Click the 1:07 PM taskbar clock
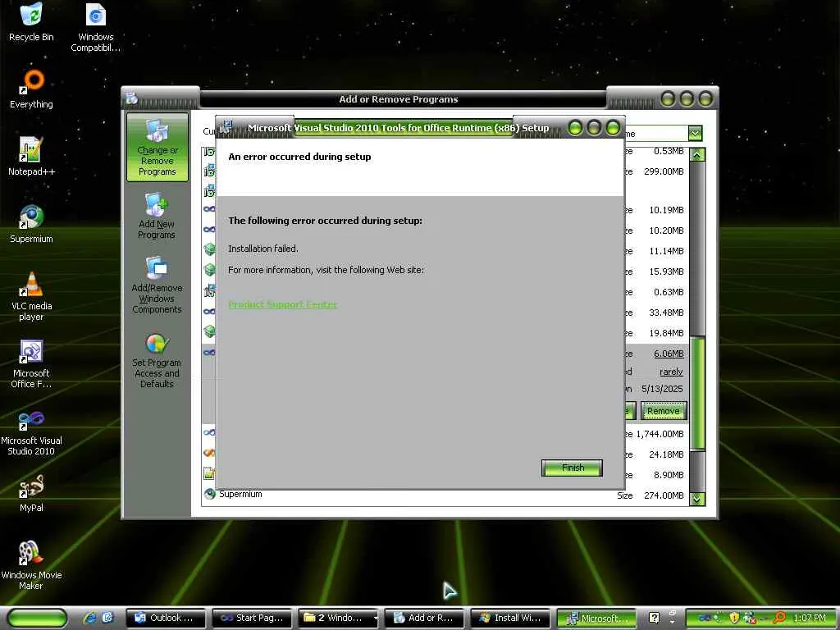 coord(810,618)
